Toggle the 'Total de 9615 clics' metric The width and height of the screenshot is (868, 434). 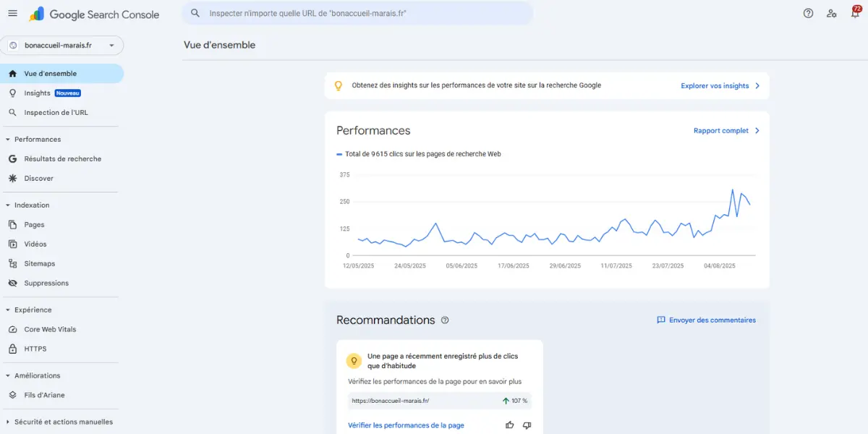tap(420, 153)
